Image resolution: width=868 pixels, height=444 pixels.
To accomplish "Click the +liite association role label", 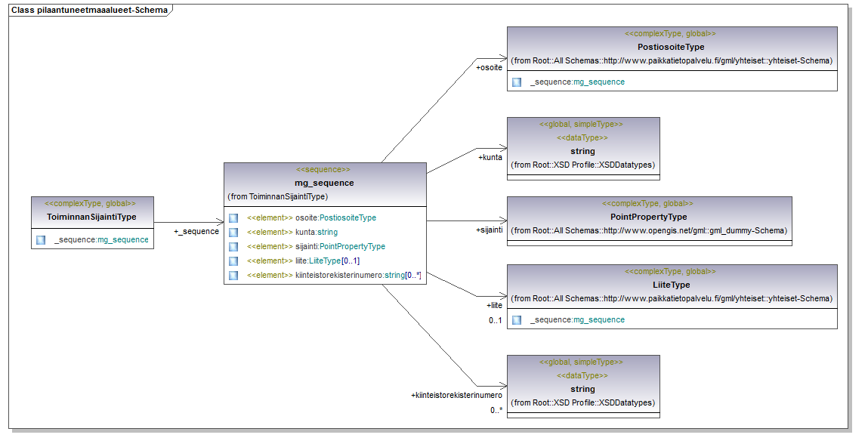I will (x=494, y=306).
